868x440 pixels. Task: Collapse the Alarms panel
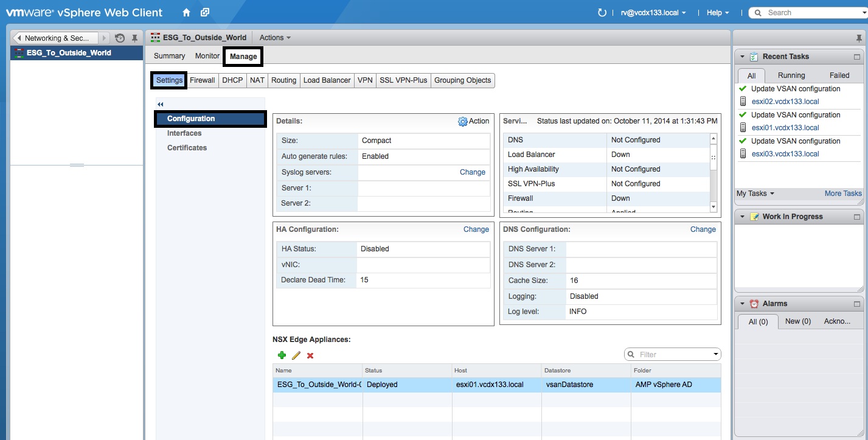pyautogui.click(x=742, y=304)
